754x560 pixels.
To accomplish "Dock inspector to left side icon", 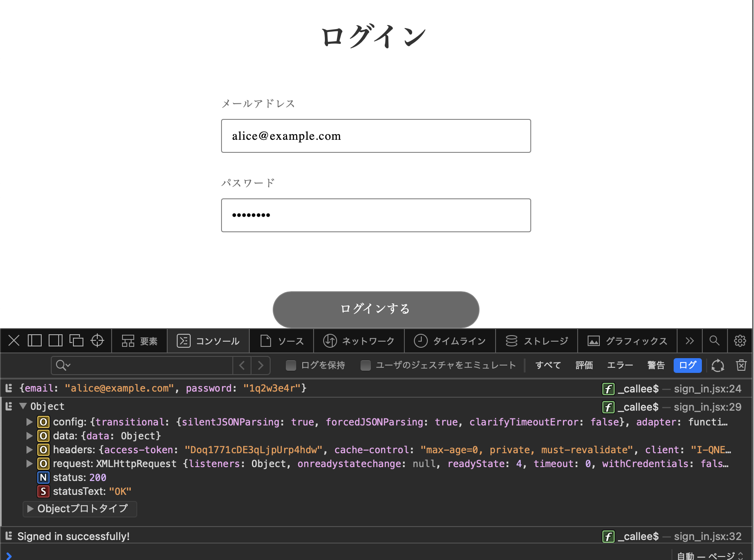I will [35, 341].
